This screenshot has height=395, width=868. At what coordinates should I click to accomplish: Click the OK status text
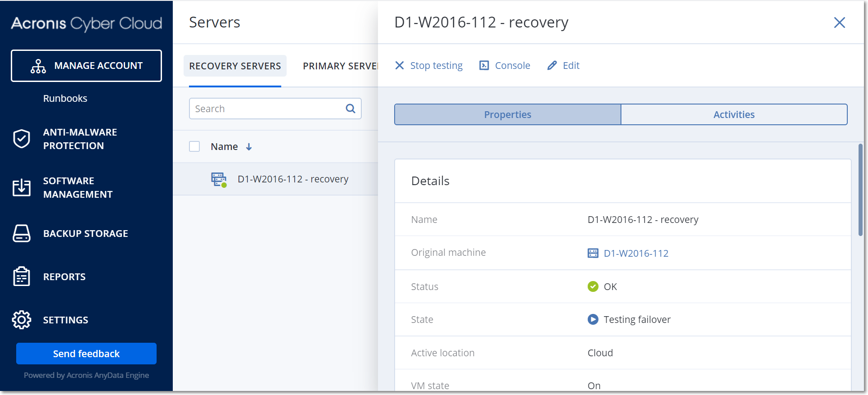610,286
